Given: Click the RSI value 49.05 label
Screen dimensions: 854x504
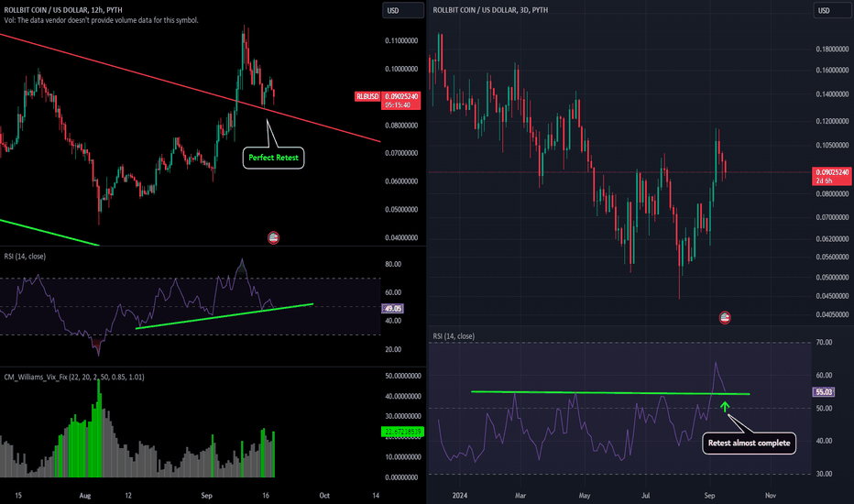Looking at the screenshot, I should (x=393, y=309).
